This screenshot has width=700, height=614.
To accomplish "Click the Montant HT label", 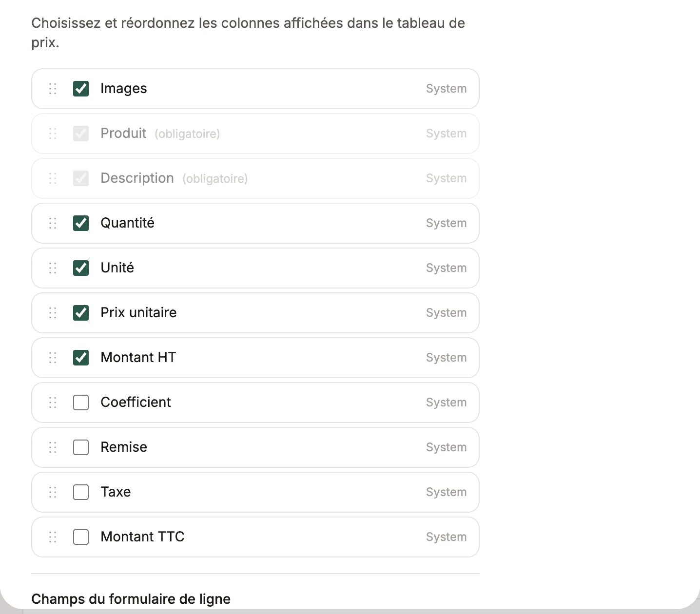I will tap(138, 358).
